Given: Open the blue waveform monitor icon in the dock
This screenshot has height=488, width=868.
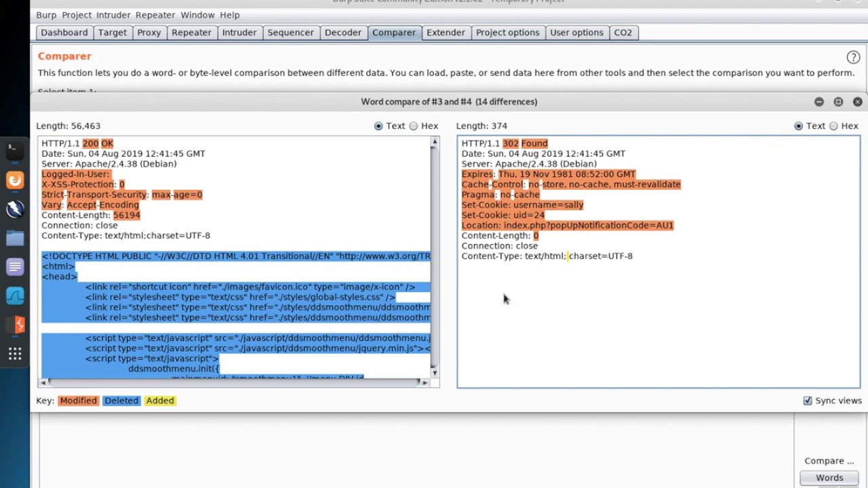Looking at the screenshot, I should pos(15,296).
